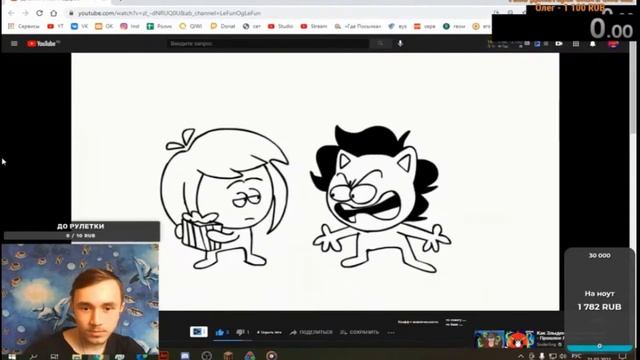
Task: Open the Windows Start menu
Action: click(x=12, y=356)
